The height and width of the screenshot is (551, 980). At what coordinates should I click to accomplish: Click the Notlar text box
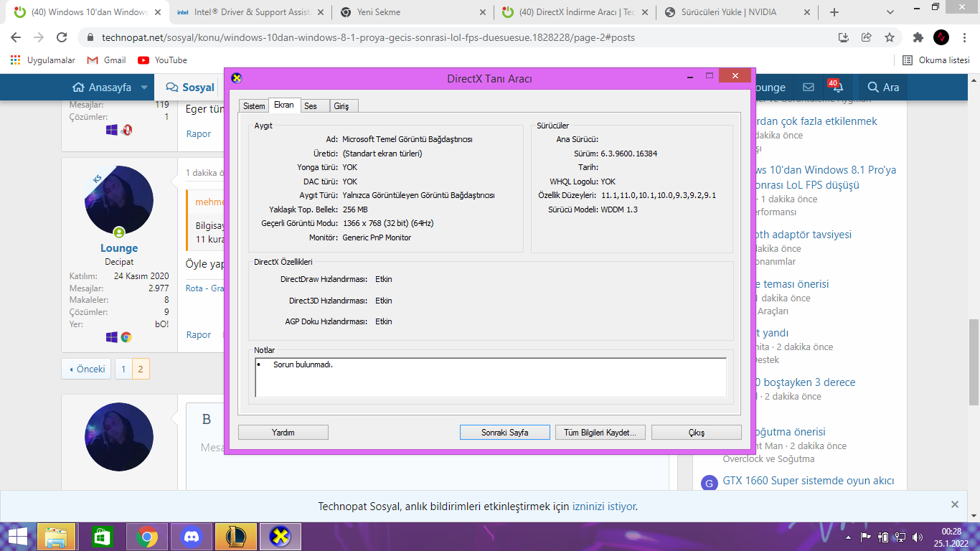point(491,377)
